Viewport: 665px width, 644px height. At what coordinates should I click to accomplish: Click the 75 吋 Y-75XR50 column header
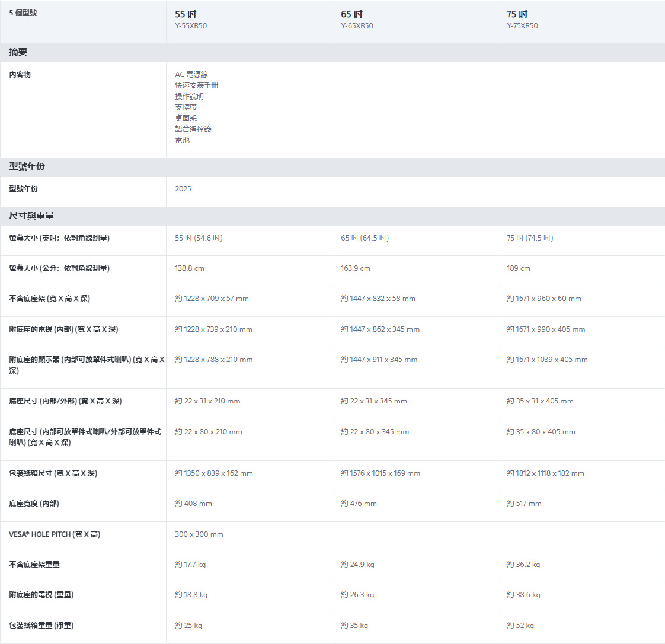tap(522, 20)
